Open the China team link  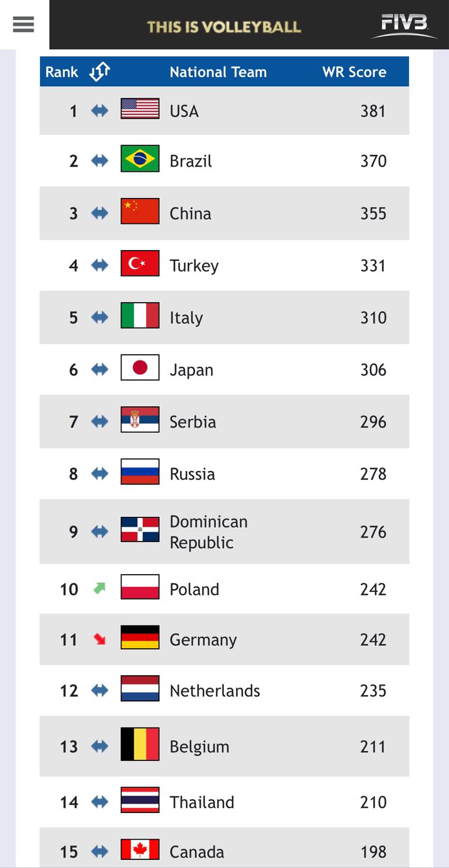[x=190, y=214]
